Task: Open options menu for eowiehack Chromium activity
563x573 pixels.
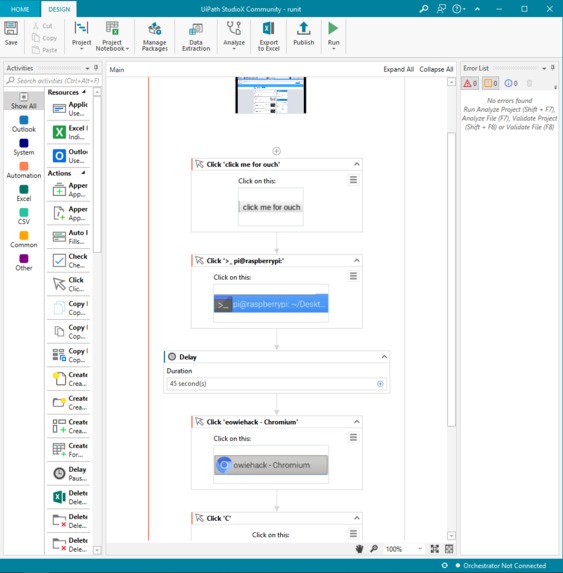Action: (x=353, y=437)
